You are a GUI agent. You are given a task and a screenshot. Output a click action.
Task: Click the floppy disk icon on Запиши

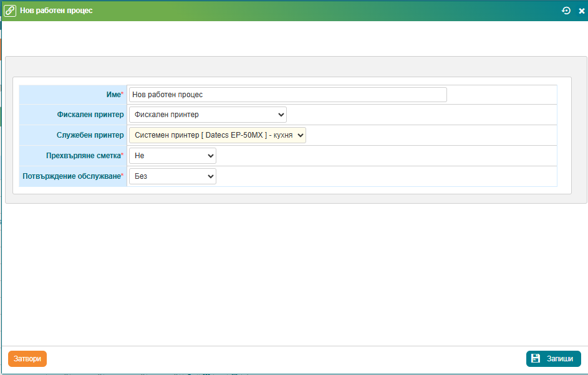click(x=536, y=359)
